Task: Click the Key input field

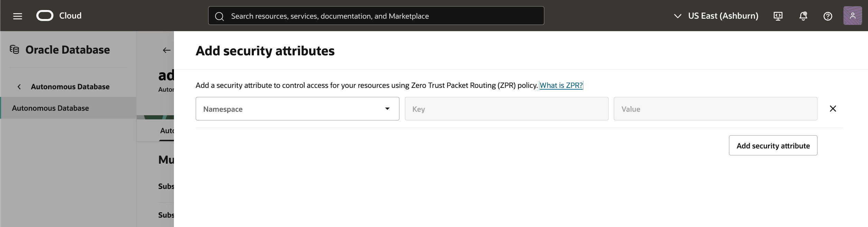Action: pyautogui.click(x=507, y=109)
